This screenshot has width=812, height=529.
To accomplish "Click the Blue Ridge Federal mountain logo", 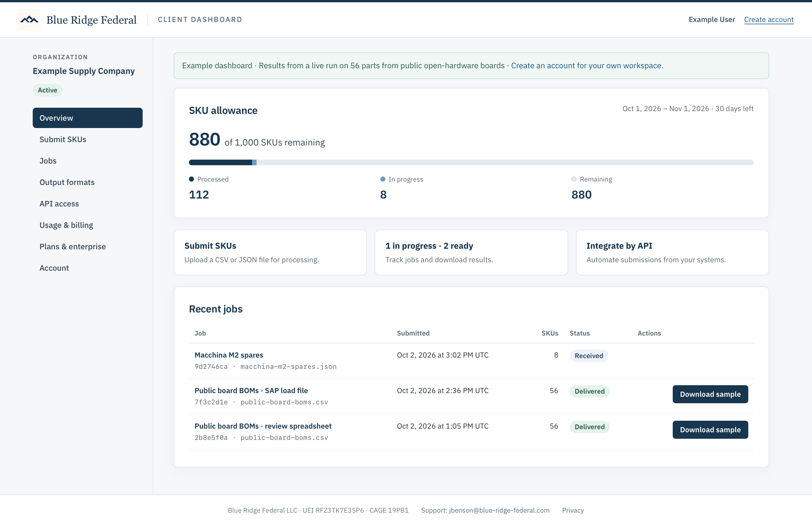I will point(29,20).
